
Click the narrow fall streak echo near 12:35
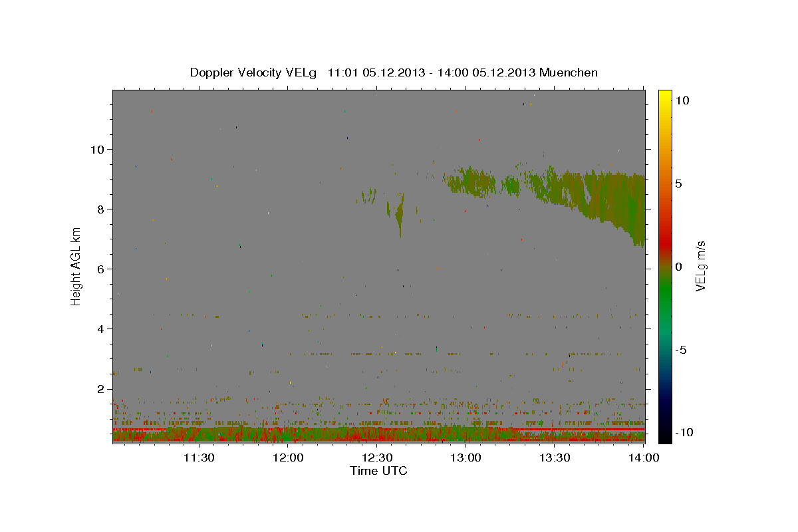tap(400, 214)
